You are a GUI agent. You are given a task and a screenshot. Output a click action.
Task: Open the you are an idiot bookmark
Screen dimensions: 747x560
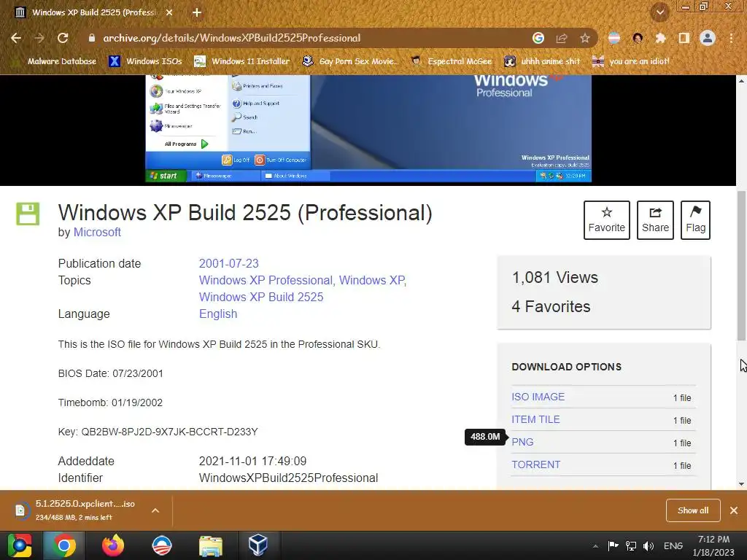tap(631, 61)
